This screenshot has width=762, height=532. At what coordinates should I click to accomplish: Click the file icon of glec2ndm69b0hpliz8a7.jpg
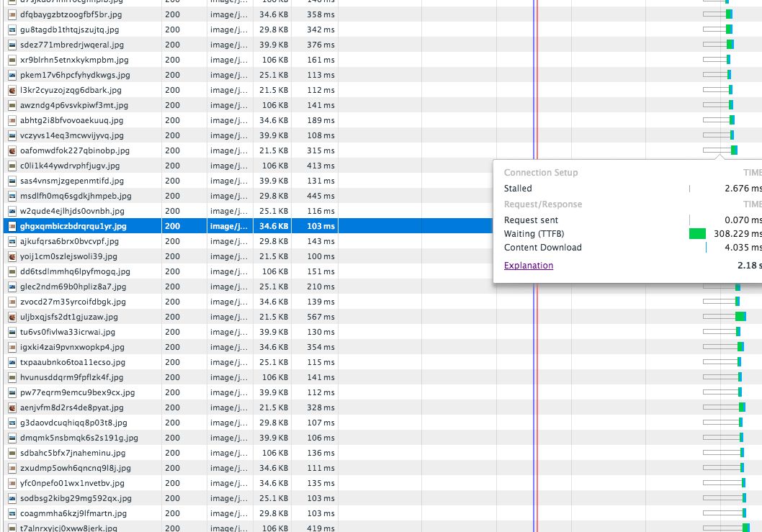pyautogui.click(x=12, y=287)
